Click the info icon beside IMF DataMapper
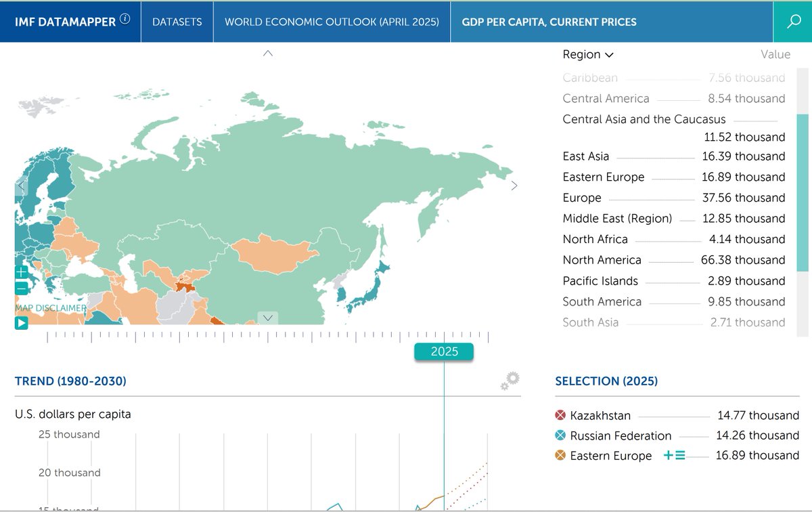 click(x=125, y=20)
